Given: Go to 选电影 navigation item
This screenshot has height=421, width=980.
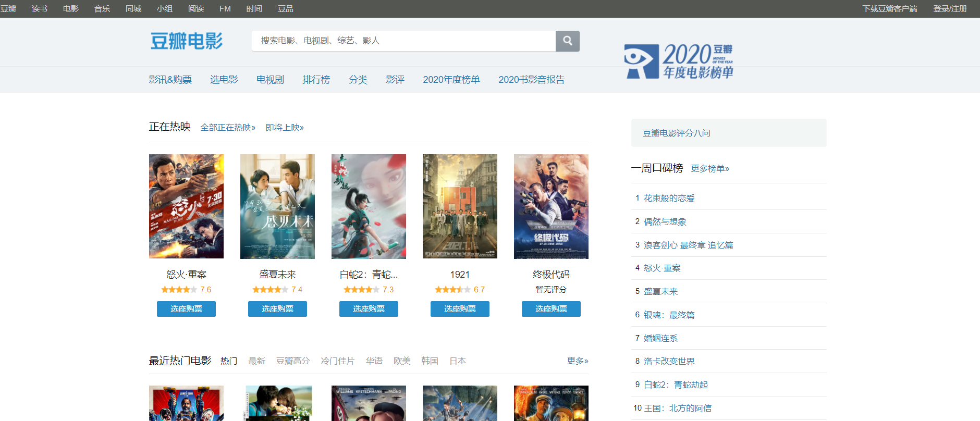Looking at the screenshot, I should pyautogui.click(x=224, y=80).
